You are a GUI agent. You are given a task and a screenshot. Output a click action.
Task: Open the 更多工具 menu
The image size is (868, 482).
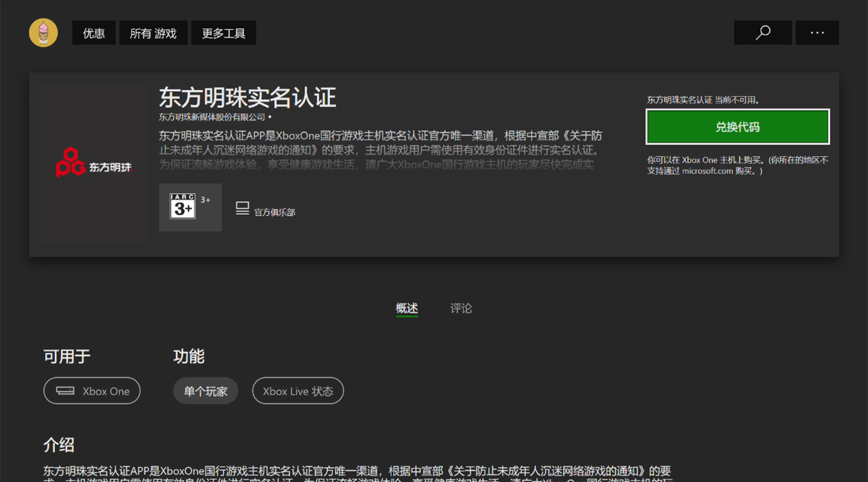point(224,33)
